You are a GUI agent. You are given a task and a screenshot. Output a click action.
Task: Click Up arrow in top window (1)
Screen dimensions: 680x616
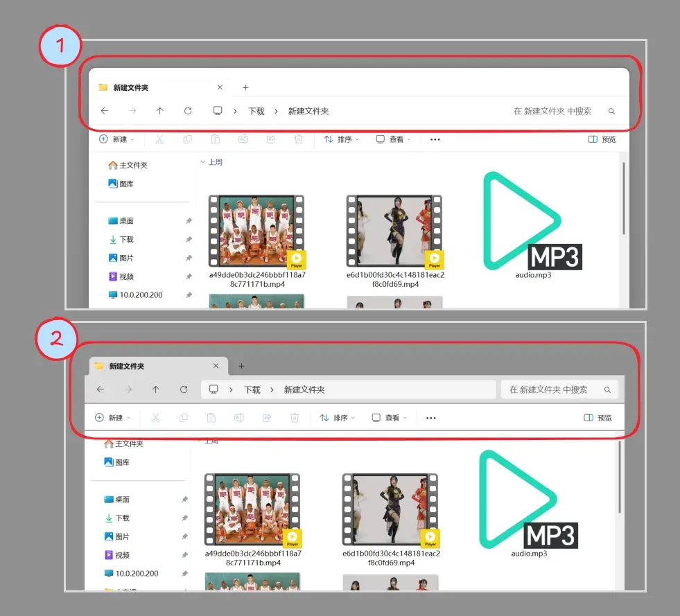(159, 111)
